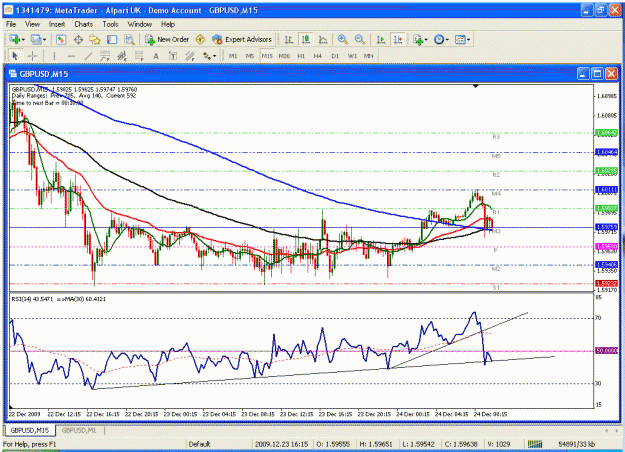Open the Charts menu
The image size is (625, 452).
pos(83,24)
